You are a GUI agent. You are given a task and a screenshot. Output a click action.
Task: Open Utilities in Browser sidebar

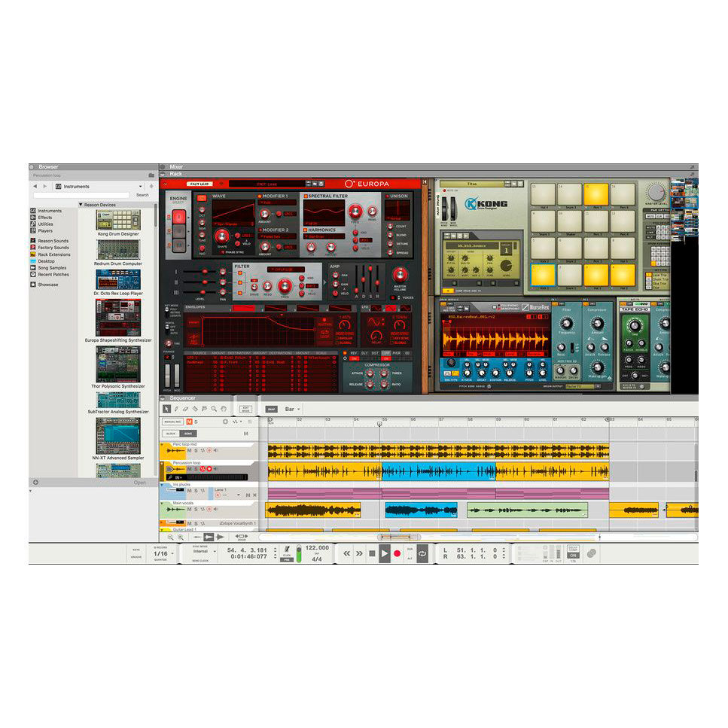click(42, 224)
